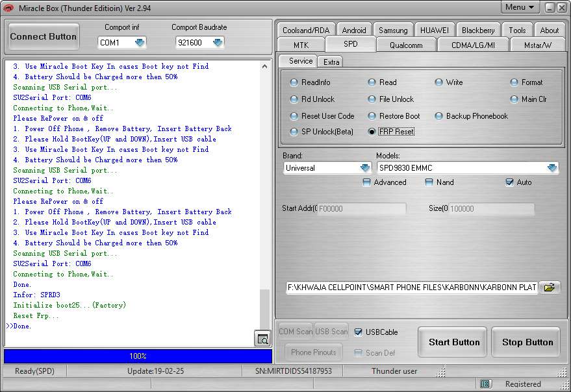This screenshot has height=392, width=571.
Task: Switch to the Android tab
Action: click(354, 31)
